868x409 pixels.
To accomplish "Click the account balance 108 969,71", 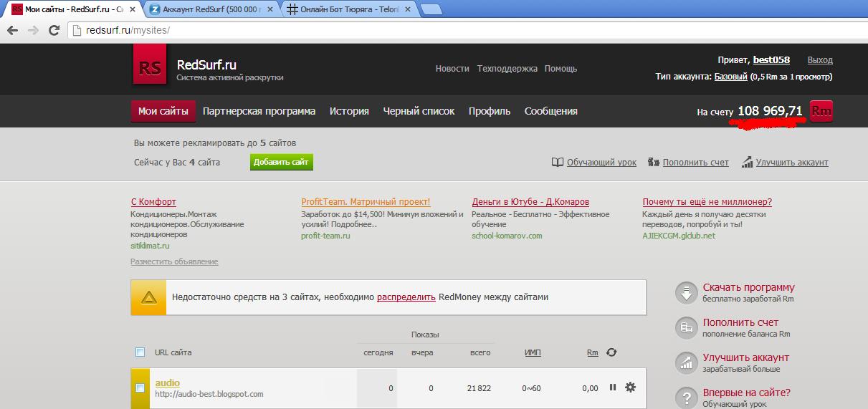I will pos(770,111).
